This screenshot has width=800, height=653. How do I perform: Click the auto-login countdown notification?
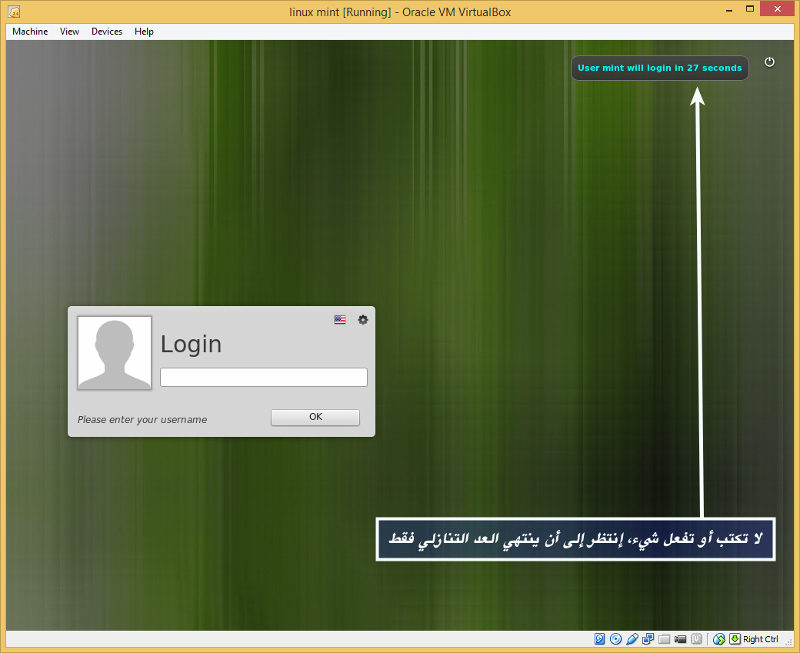point(660,68)
